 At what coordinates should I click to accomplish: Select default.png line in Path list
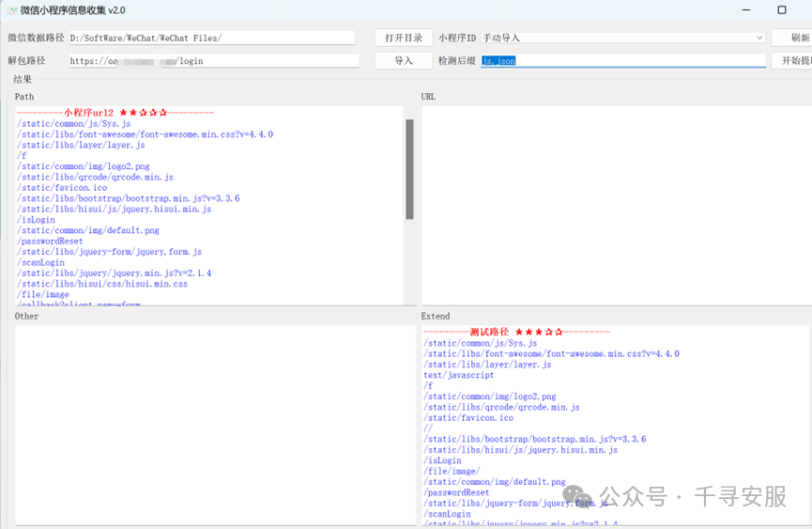point(88,230)
